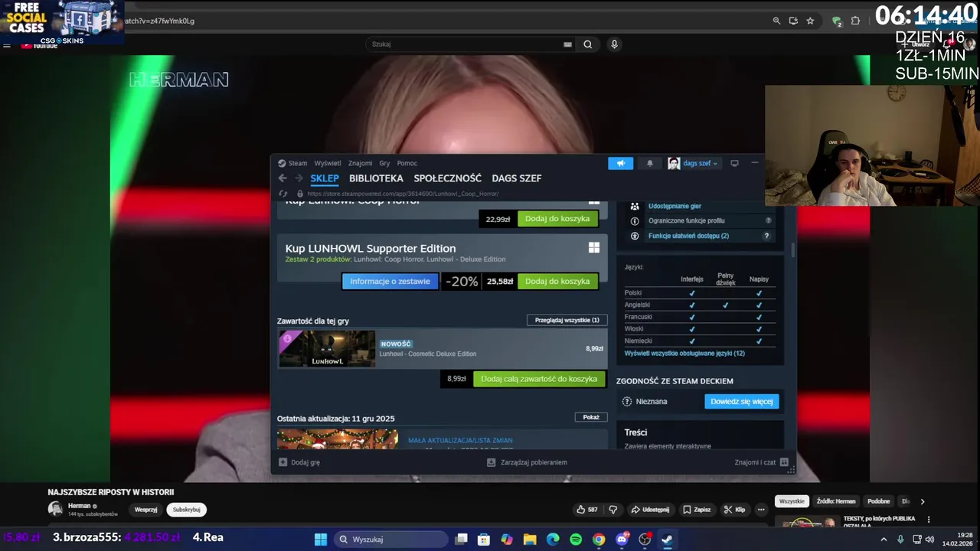Open the Znajomi menu

click(360, 163)
